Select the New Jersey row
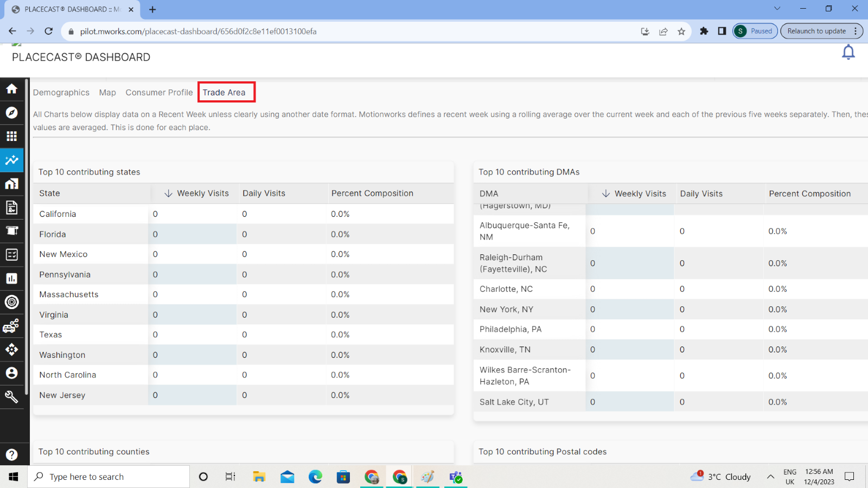Image resolution: width=868 pixels, height=488 pixels. tap(244, 395)
